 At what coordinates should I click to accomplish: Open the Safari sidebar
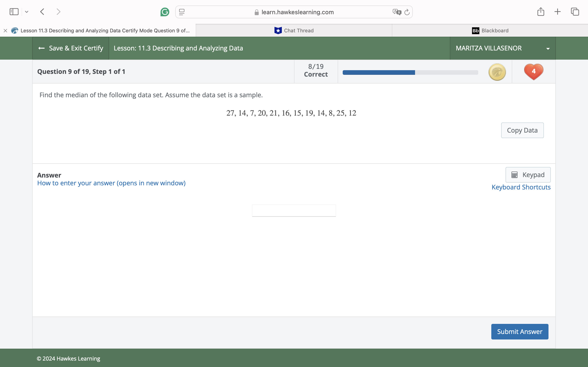14,11
